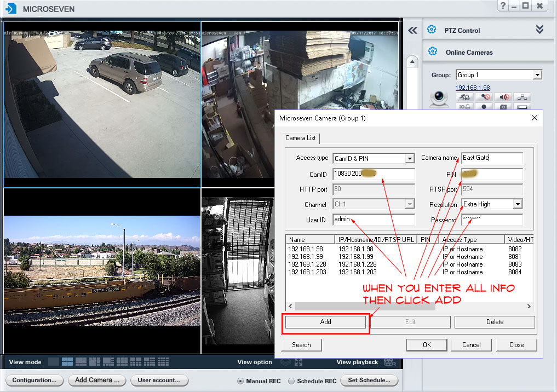Select list row 192.168.1.99
Viewport: 557px width, 392px height.
(409, 257)
